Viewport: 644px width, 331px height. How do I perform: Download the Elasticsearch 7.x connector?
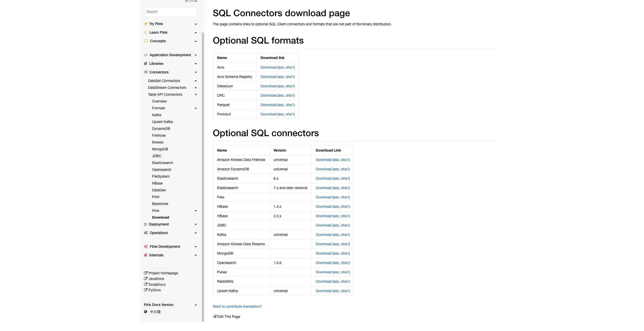(324, 188)
